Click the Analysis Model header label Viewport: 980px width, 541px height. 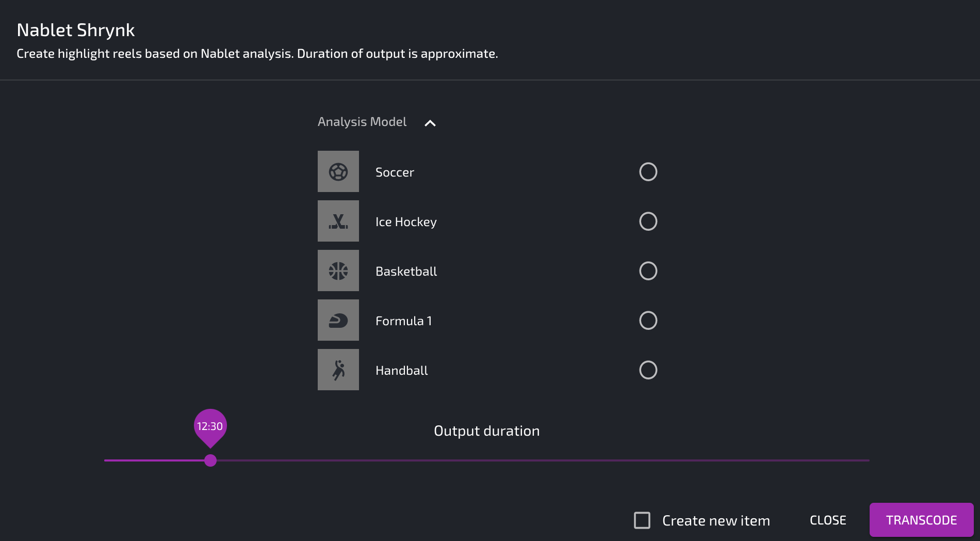[x=362, y=122]
